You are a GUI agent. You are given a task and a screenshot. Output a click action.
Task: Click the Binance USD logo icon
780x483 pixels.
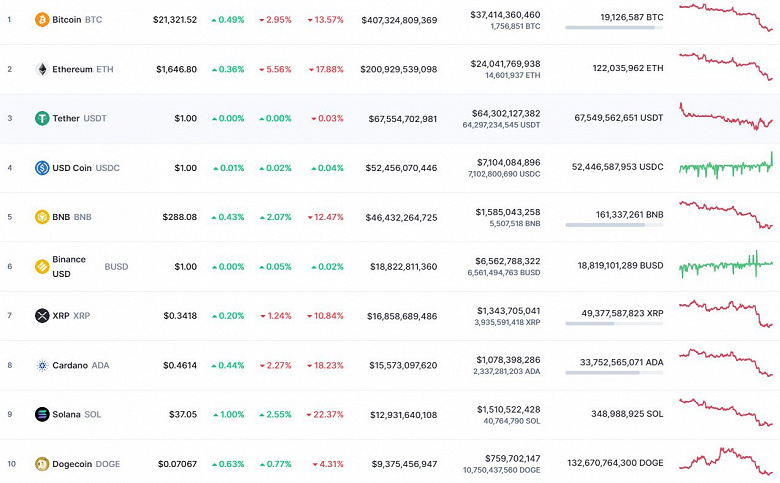pyautogui.click(x=42, y=266)
